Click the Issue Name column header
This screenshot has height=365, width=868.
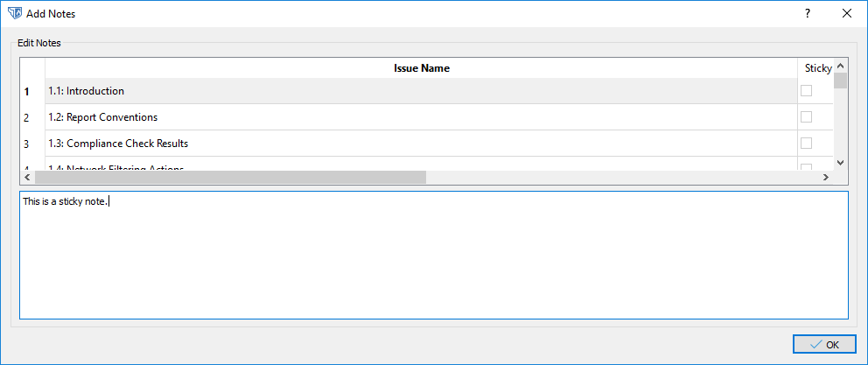[x=421, y=68]
